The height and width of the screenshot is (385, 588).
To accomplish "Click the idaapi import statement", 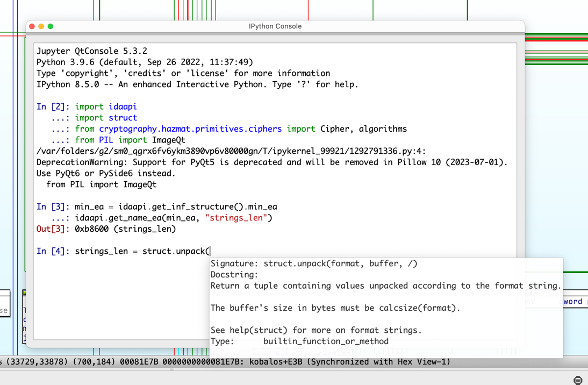I will (106, 106).
